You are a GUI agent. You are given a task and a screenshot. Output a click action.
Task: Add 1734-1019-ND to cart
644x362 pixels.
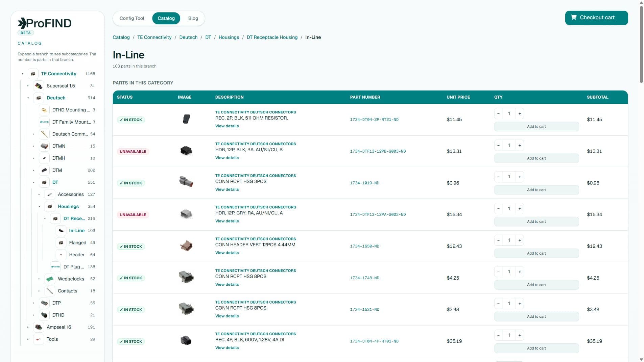pos(536,190)
